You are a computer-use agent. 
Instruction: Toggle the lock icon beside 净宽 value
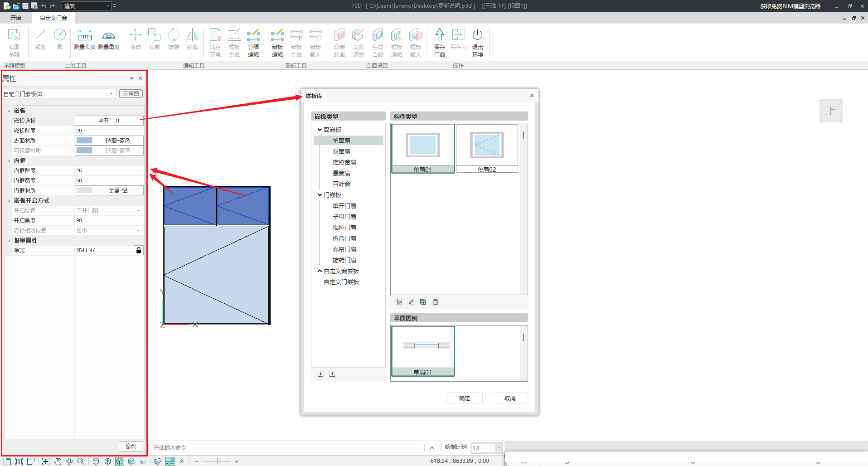pyautogui.click(x=139, y=250)
